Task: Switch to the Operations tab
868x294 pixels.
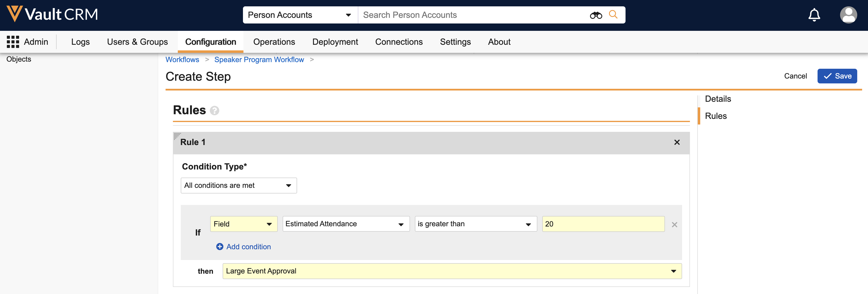Action: pyautogui.click(x=274, y=42)
